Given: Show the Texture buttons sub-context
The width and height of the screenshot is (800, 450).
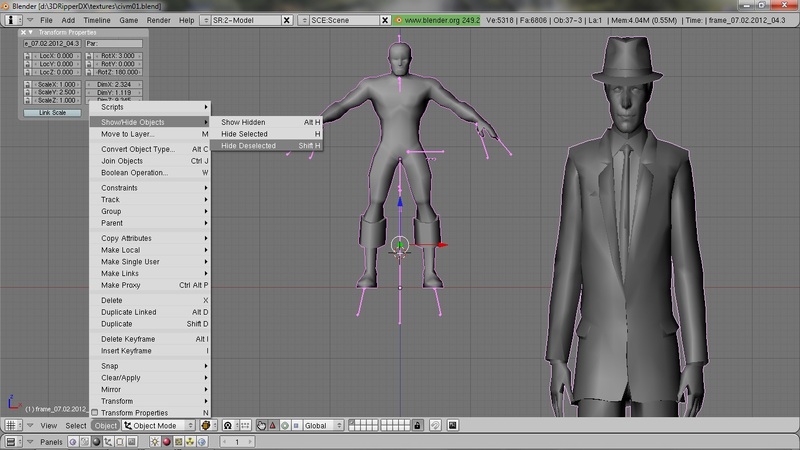Looking at the screenshot, I should (178, 442).
